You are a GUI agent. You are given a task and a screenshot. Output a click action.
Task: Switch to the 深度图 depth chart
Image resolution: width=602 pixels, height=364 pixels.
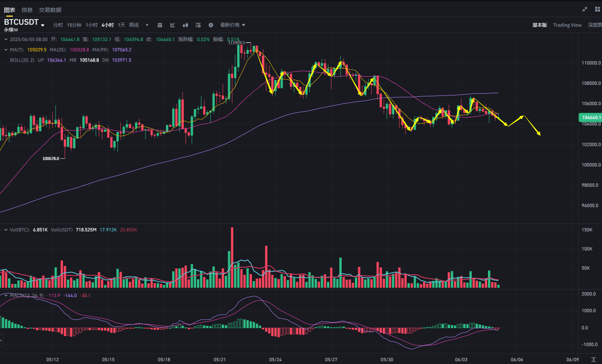click(595, 25)
